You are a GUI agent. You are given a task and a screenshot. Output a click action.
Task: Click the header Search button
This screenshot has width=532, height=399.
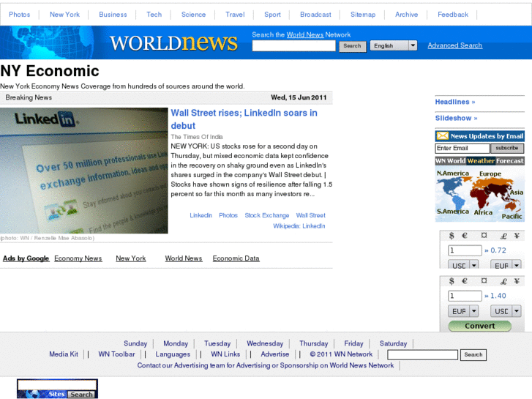tap(352, 46)
